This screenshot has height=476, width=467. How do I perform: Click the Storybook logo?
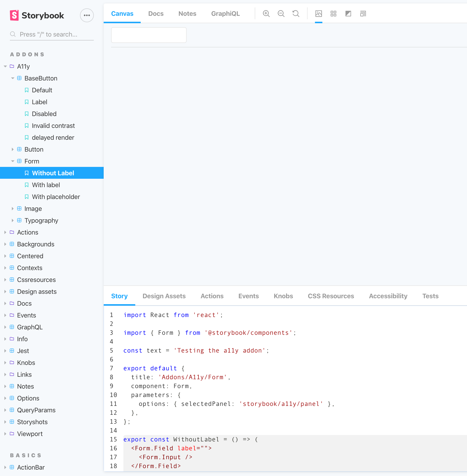(37, 15)
